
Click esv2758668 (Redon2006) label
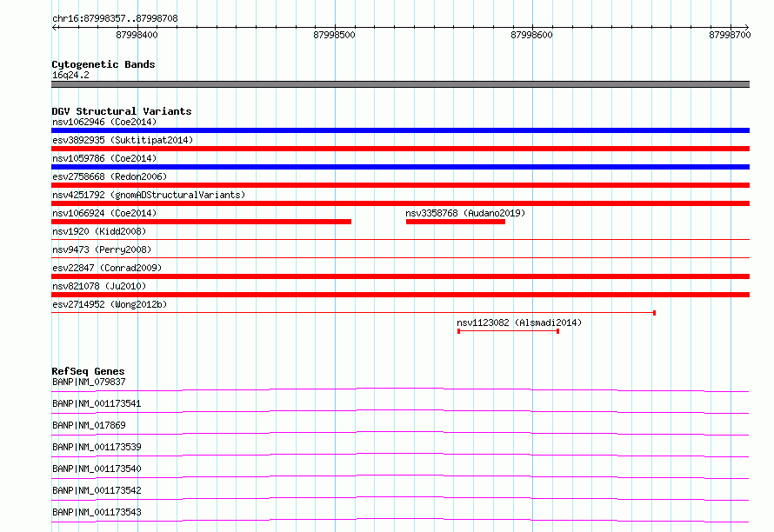pos(110,176)
